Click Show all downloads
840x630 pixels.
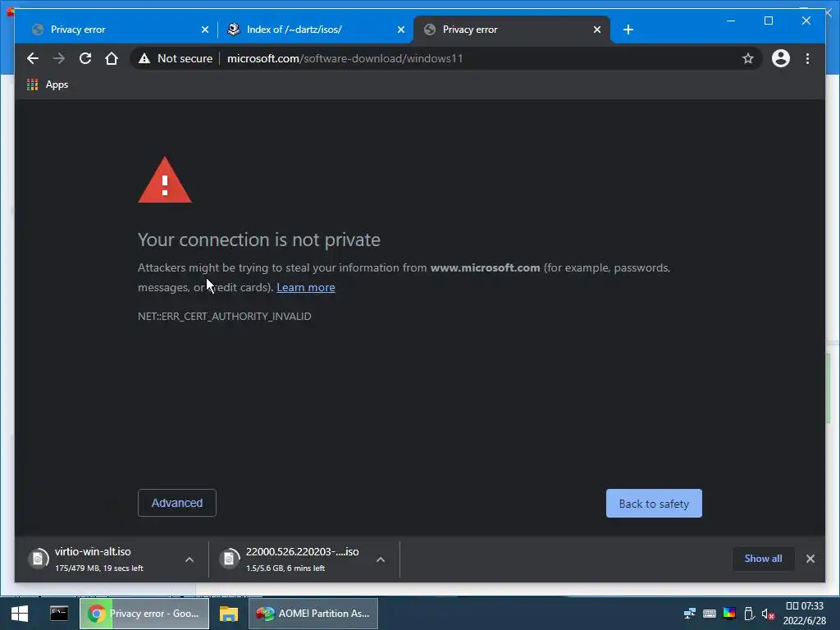click(763, 558)
